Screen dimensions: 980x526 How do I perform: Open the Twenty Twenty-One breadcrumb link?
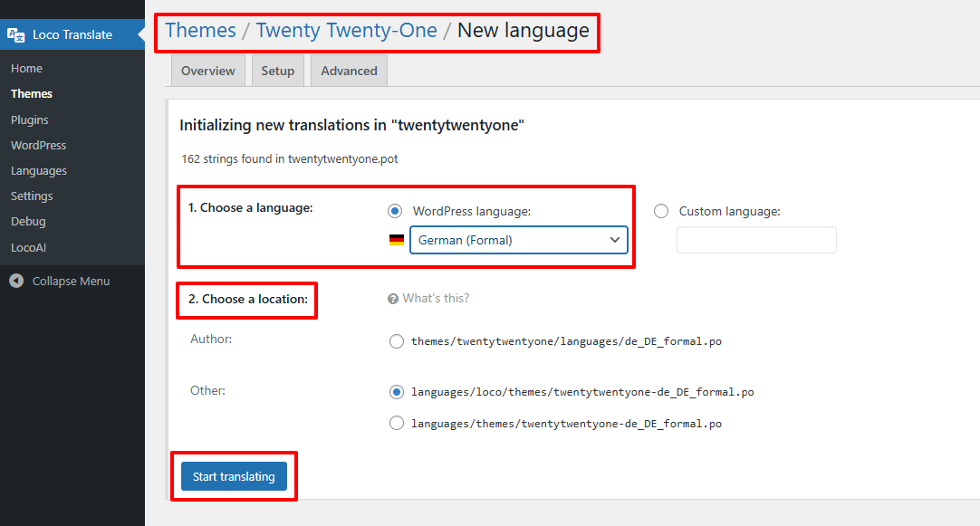click(346, 30)
